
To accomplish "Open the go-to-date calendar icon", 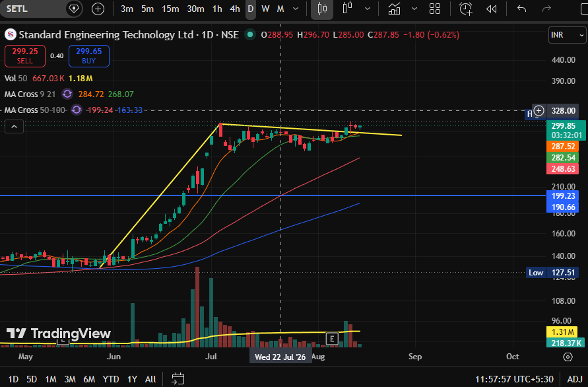I will tap(178, 378).
